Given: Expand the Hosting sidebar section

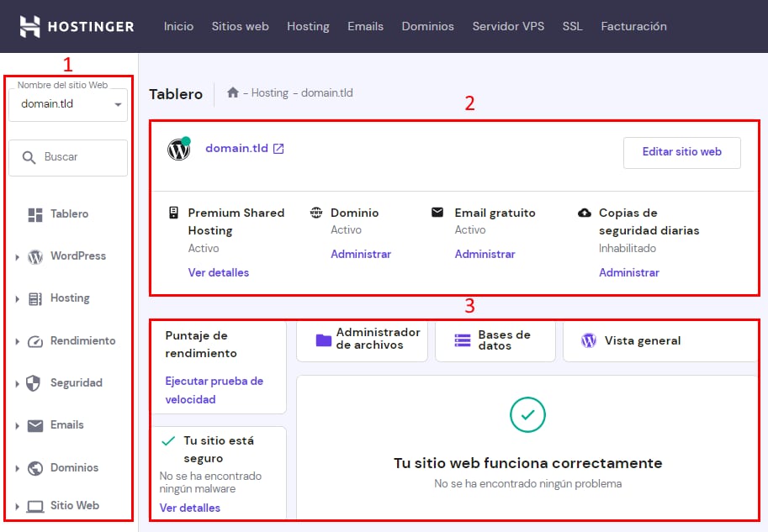Looking at the screenshot, I should [x=18, y=299].
